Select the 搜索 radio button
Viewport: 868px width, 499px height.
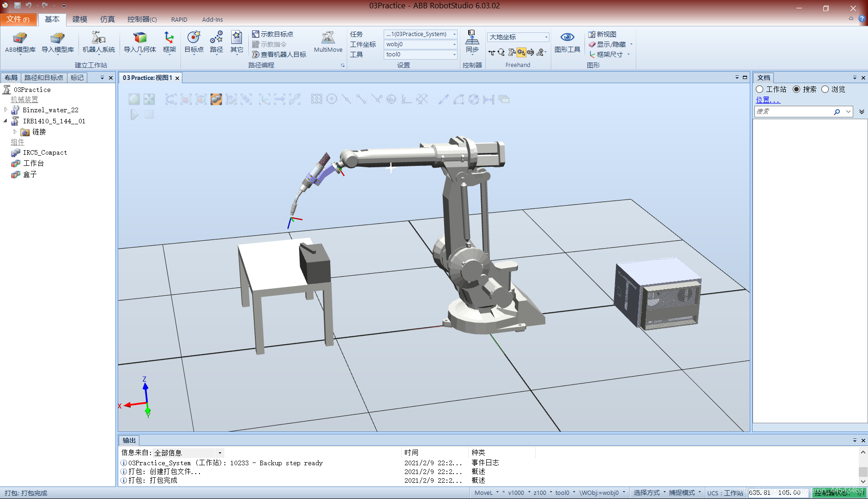(796, 89)
